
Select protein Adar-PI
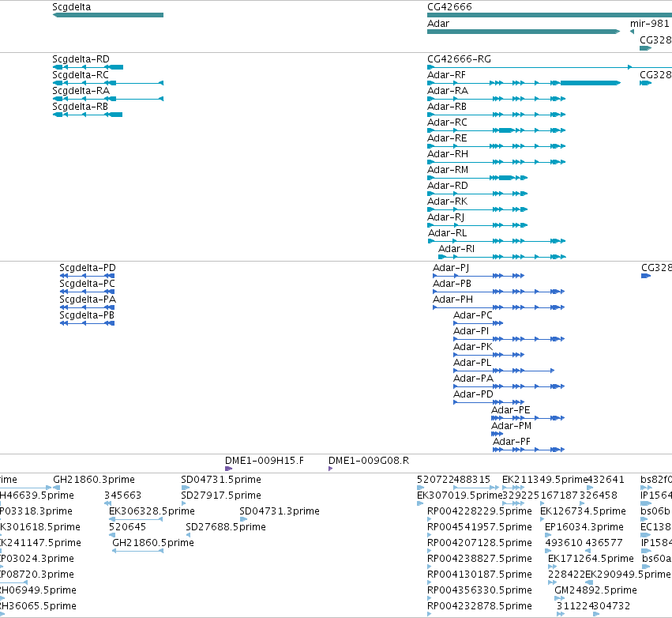[x=509, y=339]
